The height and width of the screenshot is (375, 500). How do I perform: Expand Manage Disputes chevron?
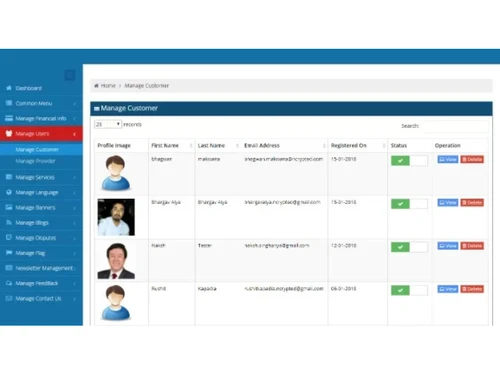[x=74, y=238]
